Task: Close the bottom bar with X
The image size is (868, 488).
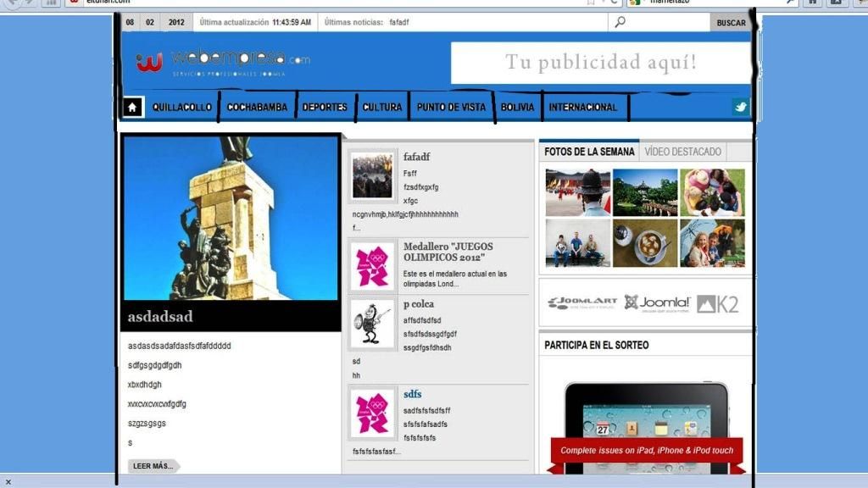Action: point(8,482)
